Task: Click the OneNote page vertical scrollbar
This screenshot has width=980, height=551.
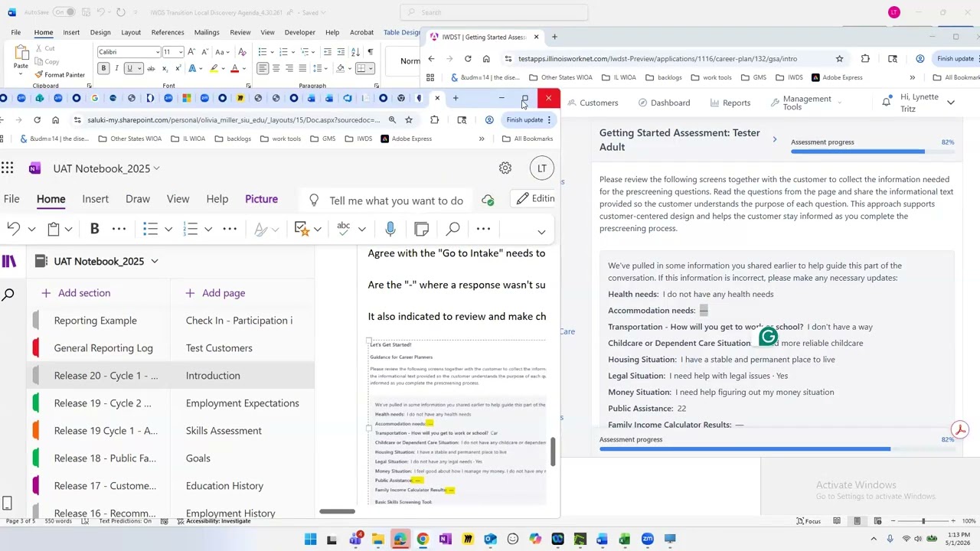Action: (x=553, y=452)
